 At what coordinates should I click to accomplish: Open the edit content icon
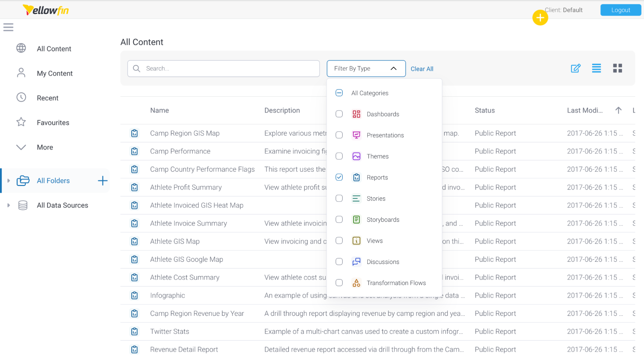tap(576, 68)
